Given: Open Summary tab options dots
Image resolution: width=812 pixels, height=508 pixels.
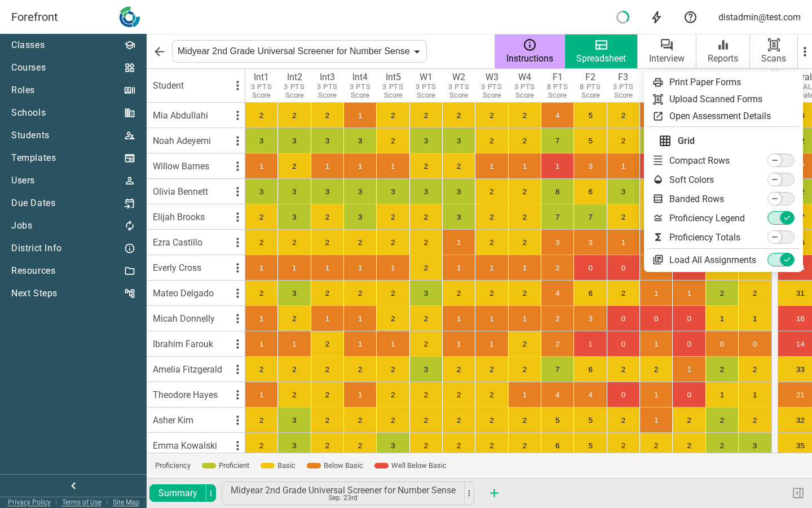Looking at the screenshot, I should click(211, 493).
